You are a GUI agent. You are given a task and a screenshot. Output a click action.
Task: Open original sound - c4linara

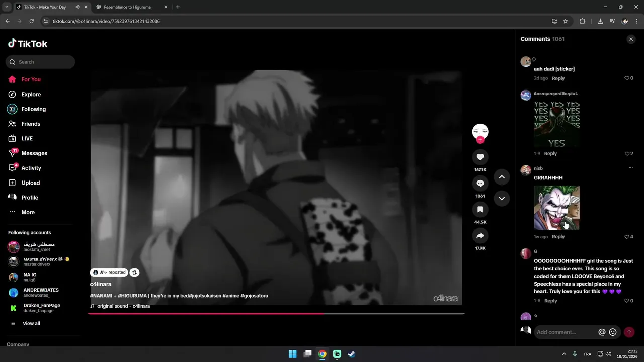coord(123,306)
